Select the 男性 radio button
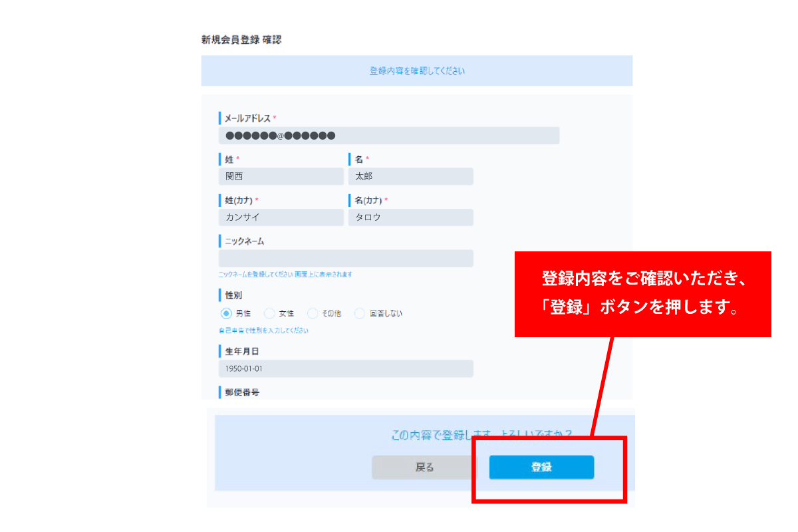This screenshot has width=798, height=532. [x=226, y=313]
